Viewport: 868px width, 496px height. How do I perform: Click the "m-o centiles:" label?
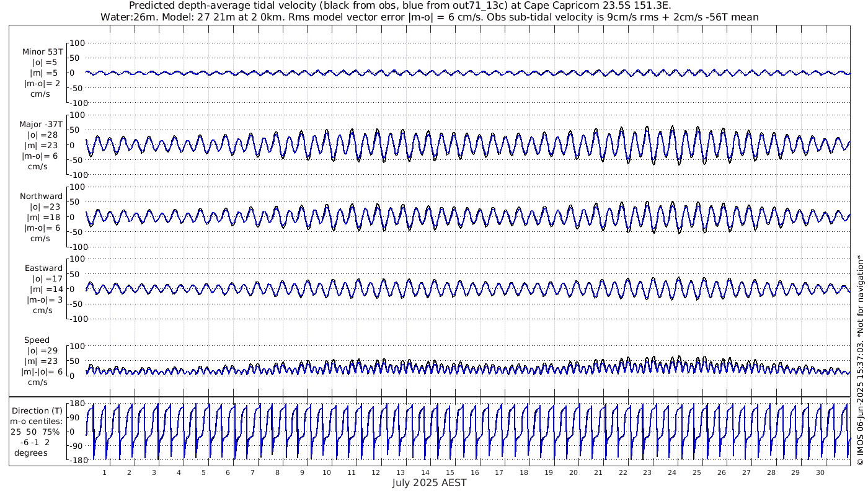(x=37, y=422)
